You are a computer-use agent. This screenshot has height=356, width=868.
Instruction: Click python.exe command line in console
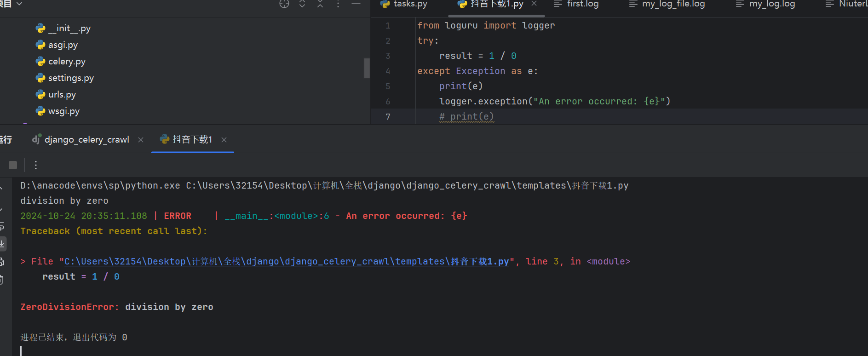[324, 186]
